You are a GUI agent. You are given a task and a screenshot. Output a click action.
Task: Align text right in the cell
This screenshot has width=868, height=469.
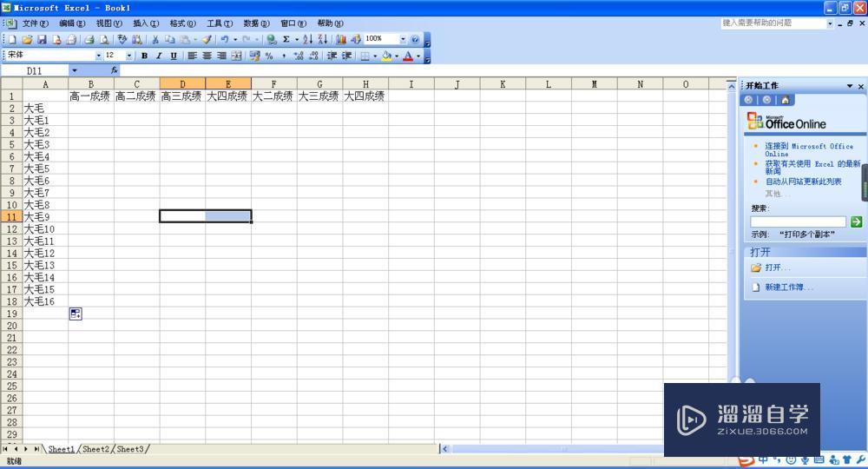pos(221,56)
